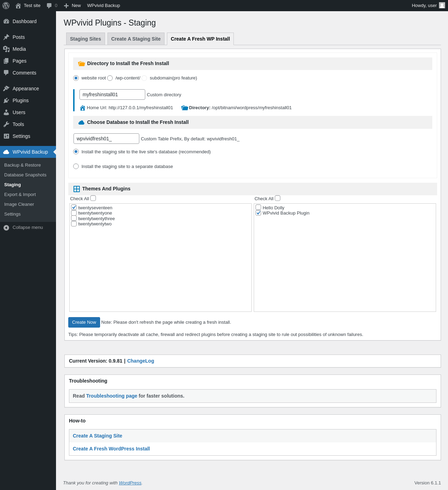
Task: Click the WordPress logo icon
Action: pyautogui.click(x=6, y=6)
